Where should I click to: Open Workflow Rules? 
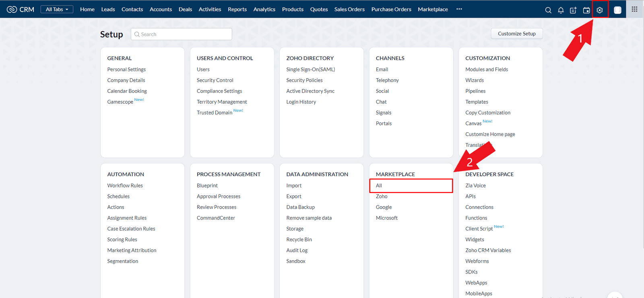click(x=125, y=186)
